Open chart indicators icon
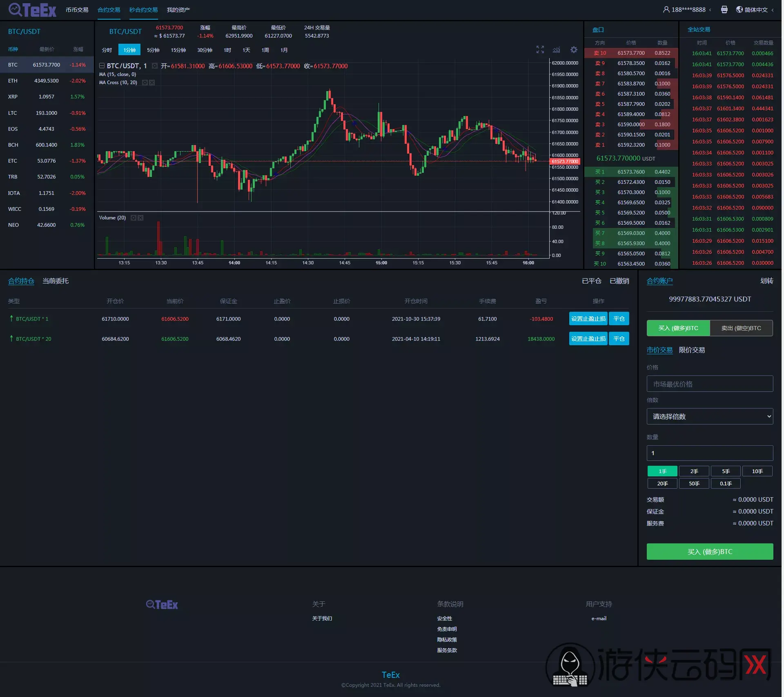 pyautogui.click(x=557, y=50)
